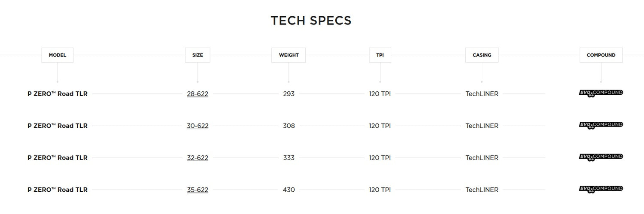Click the 293 weight value
This screenshot has height=214, width=644.
tap(289, 94)
